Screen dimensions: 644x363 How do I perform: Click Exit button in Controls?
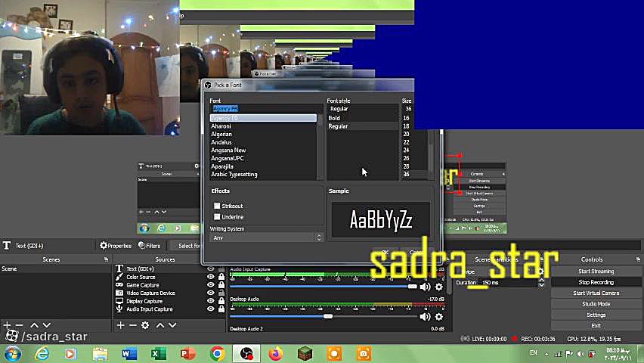tap(596, 326)
